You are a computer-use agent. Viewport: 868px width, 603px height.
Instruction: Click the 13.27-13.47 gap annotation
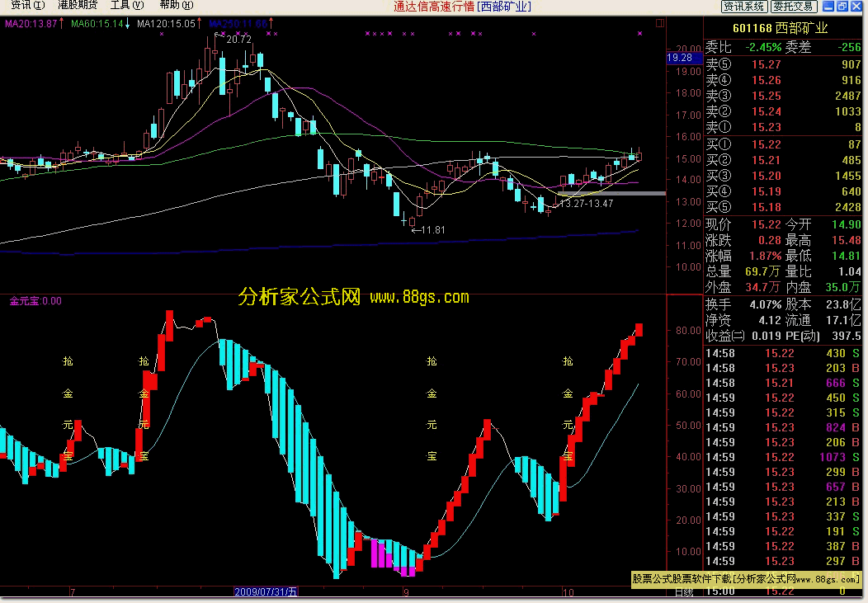pyautogui.click(x=587, y=204)
